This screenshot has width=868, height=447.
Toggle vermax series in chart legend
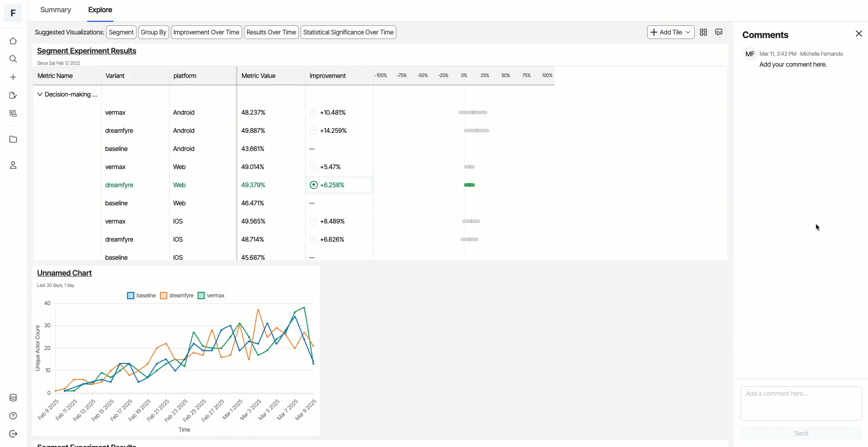(x=211, y=296)
